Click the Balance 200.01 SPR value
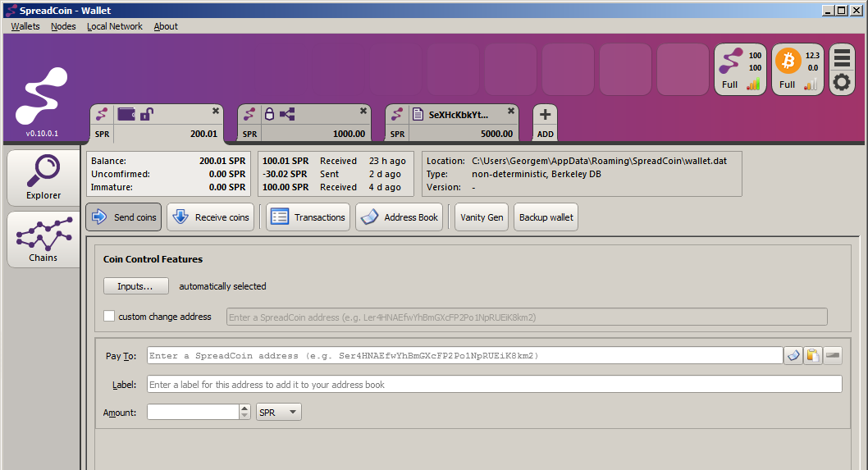The width and height of the screenshot is (868, 470). [x=222, y=161]
